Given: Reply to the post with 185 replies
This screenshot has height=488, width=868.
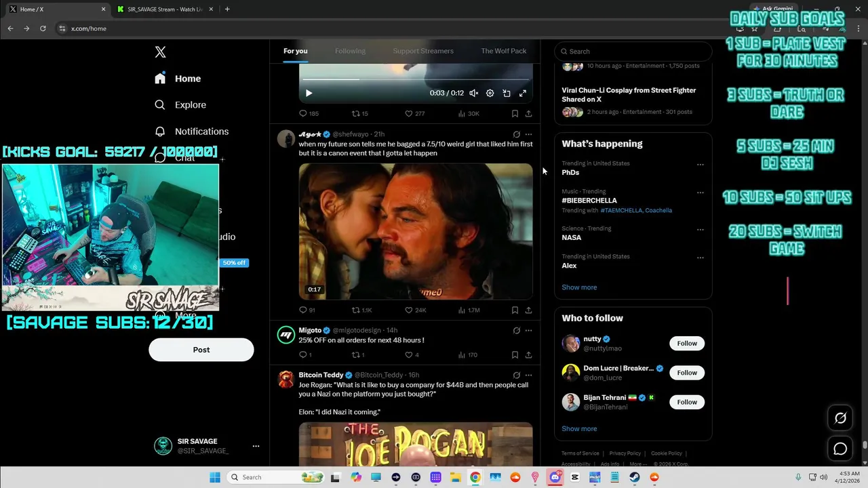Looking at the screenshot, I should click(x=309, y=113).
